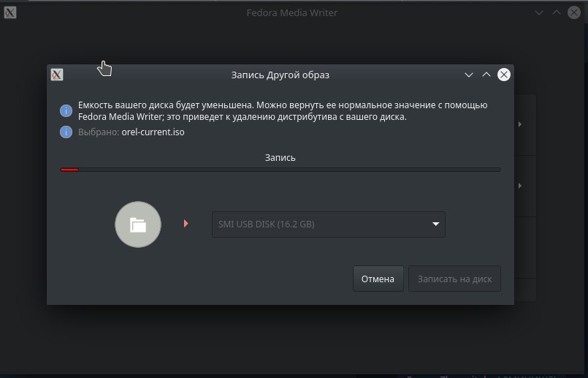
Task: Click the dialog's X11 window menu icon
Action: tap(57, 75)
